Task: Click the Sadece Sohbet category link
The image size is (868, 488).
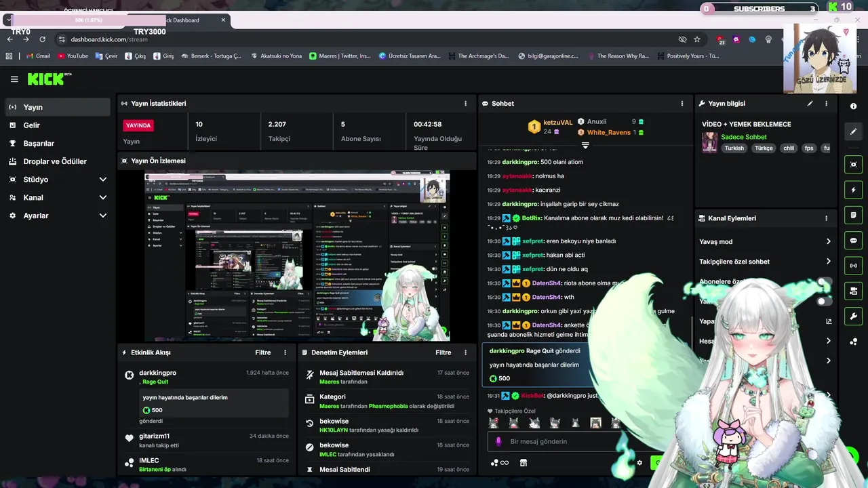Action: [744, 137]
